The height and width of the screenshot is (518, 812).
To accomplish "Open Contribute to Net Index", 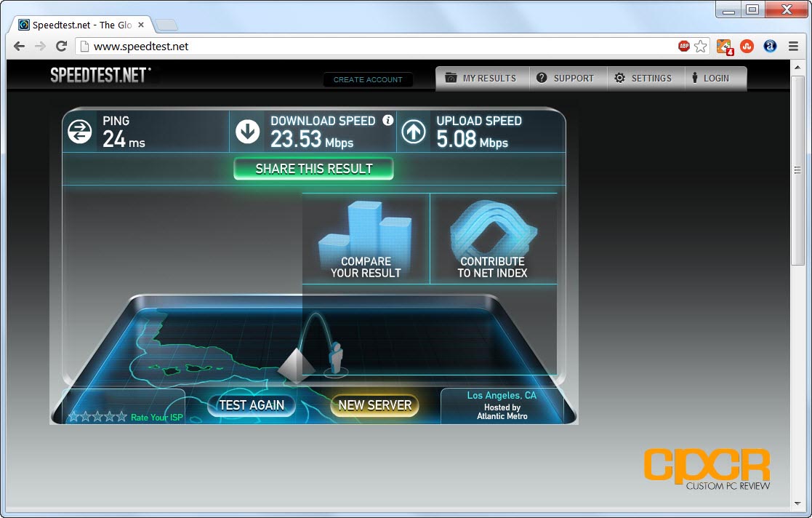I will coord(493,239).
